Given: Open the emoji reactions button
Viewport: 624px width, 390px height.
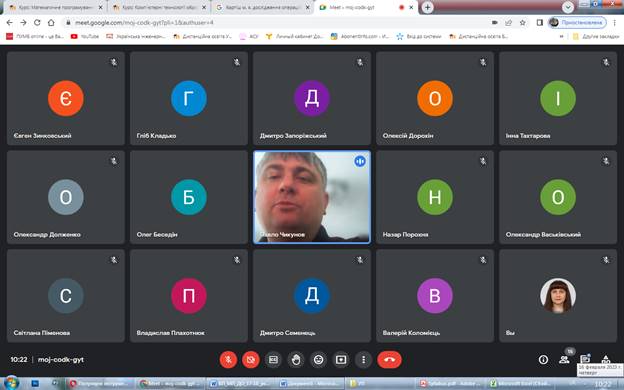Looking at the screenshot, I should pos(318,360).
